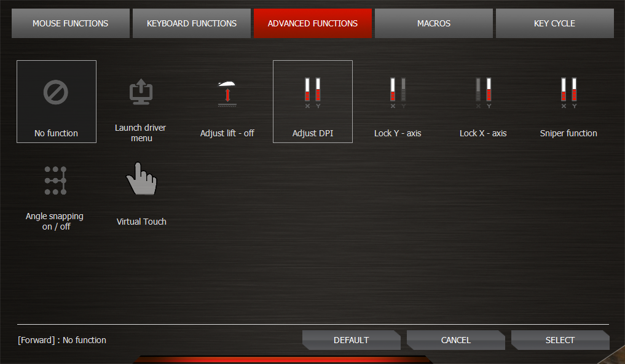
Task: Click the red glowing bar at bottom edge
Action: (280, 359)
